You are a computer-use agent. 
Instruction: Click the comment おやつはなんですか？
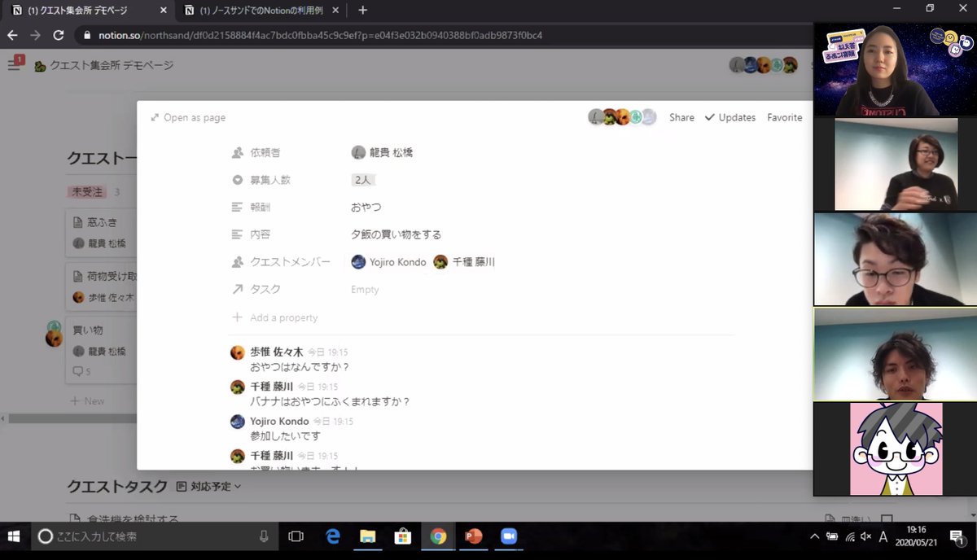(300, 367)
